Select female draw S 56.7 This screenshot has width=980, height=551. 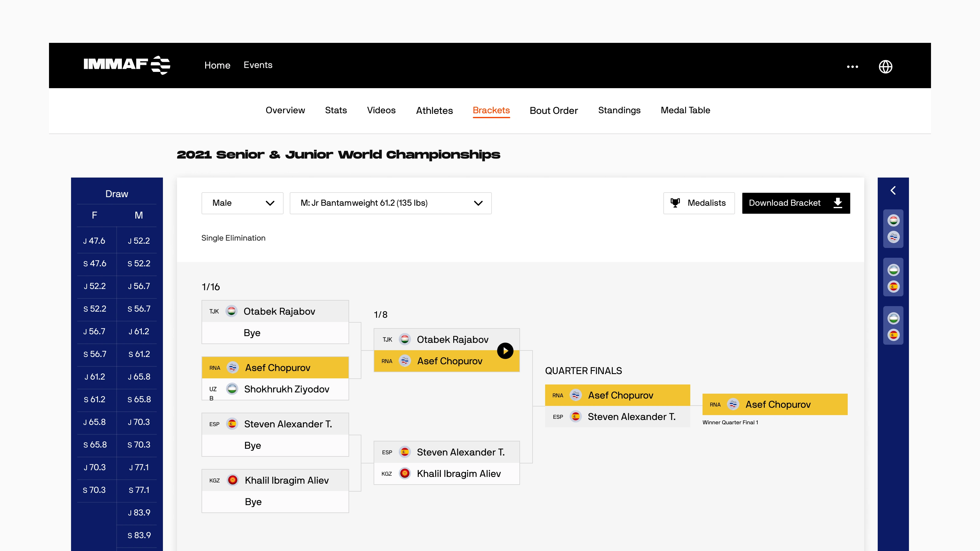95,354
